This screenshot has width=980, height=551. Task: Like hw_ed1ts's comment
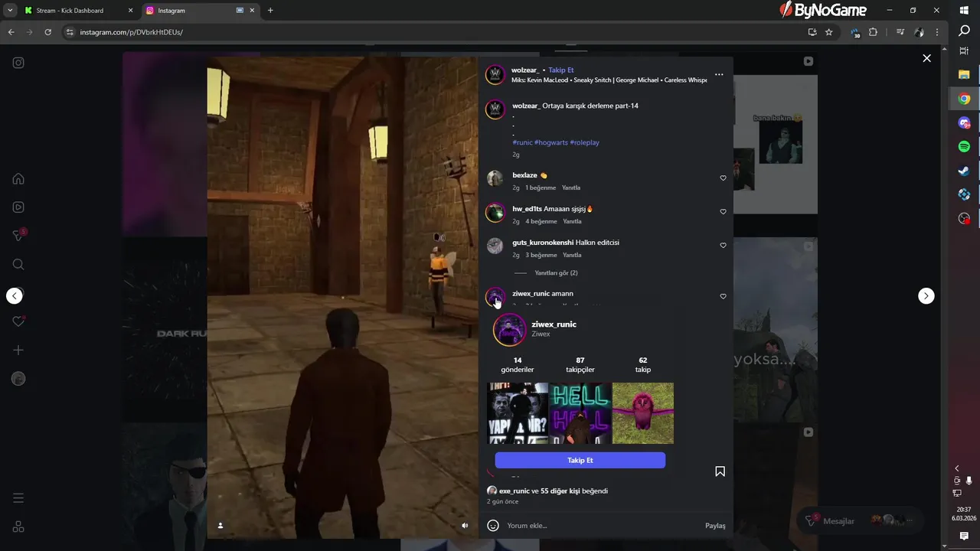723,212
